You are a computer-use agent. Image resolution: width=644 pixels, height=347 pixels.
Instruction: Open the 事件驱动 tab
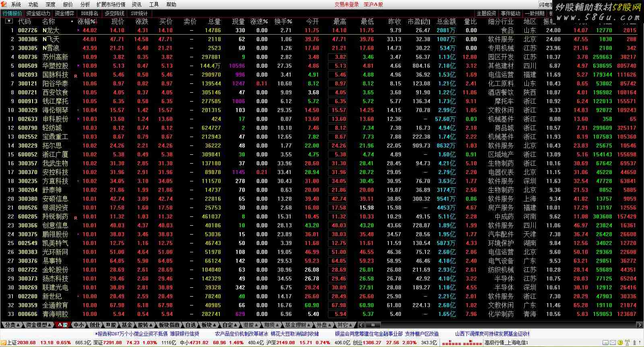coord(510,13)
